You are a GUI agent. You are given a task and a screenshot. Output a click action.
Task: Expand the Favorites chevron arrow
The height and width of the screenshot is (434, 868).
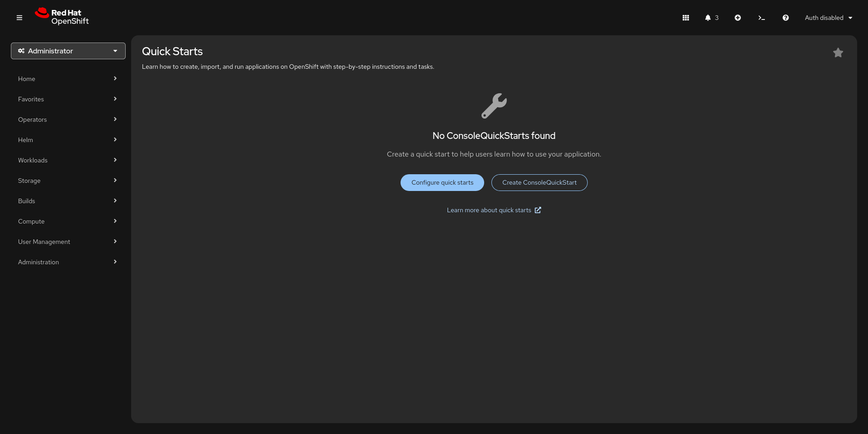(x=115, y=99)
